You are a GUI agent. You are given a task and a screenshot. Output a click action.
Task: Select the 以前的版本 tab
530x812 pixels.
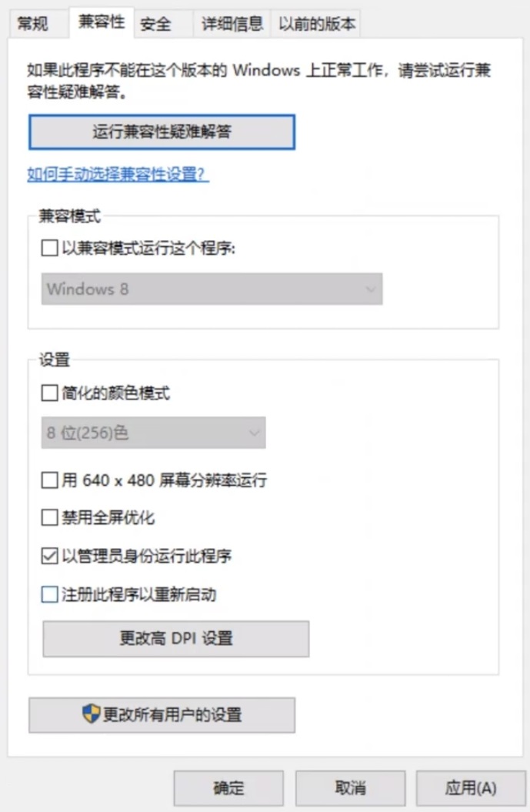point(317,24)
